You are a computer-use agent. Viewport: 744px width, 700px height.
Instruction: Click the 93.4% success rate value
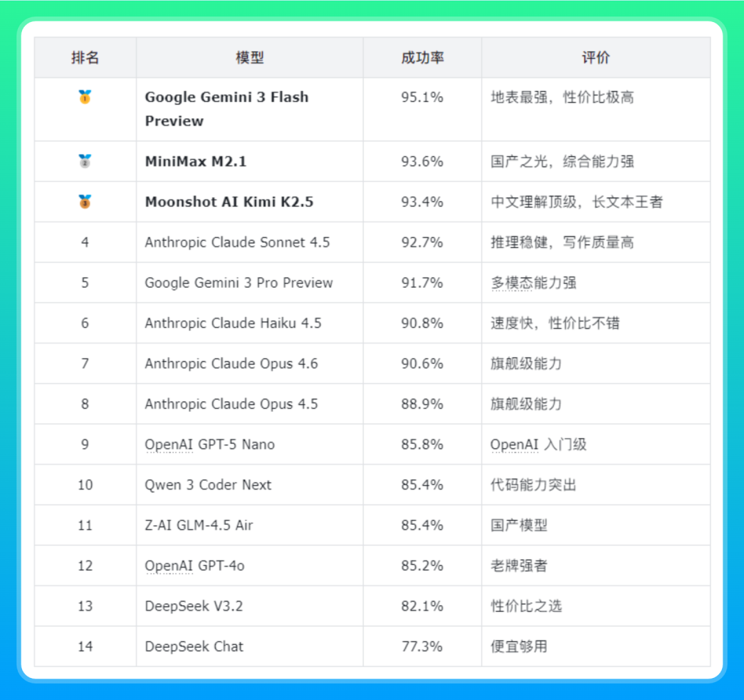[x=422, y=202]
